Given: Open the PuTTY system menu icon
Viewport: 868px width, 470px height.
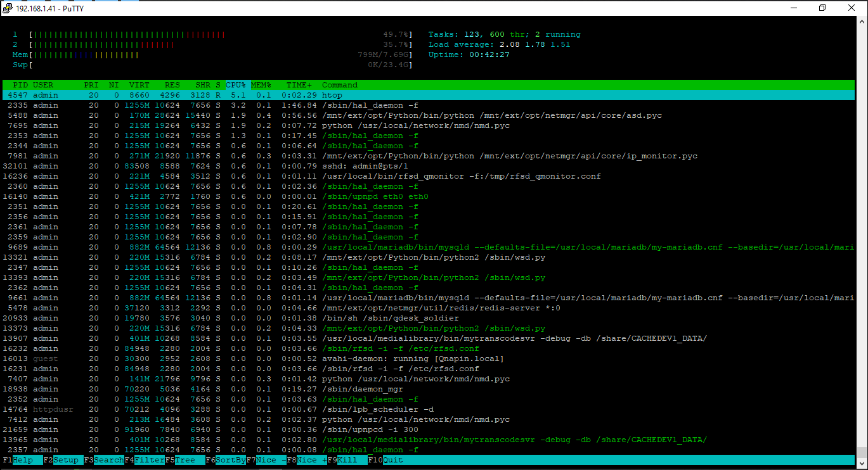Looking at the screenshot, I should point(8,8).
